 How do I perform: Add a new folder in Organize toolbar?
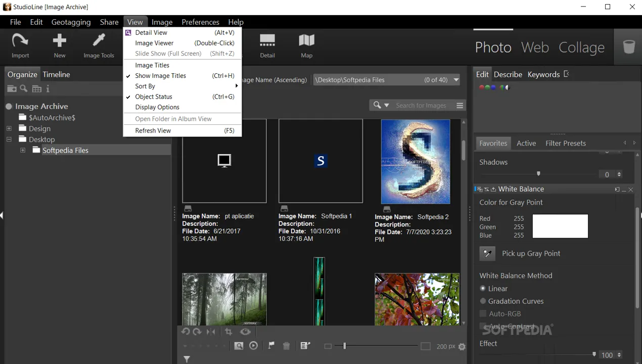(x=12, y=89)
